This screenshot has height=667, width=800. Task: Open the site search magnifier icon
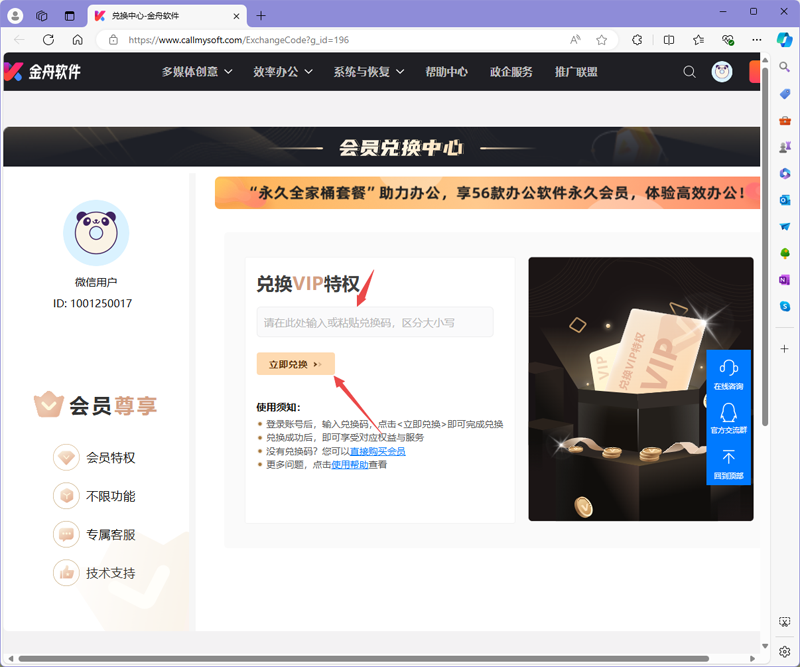pyautogui.click(x=689, y=71)
